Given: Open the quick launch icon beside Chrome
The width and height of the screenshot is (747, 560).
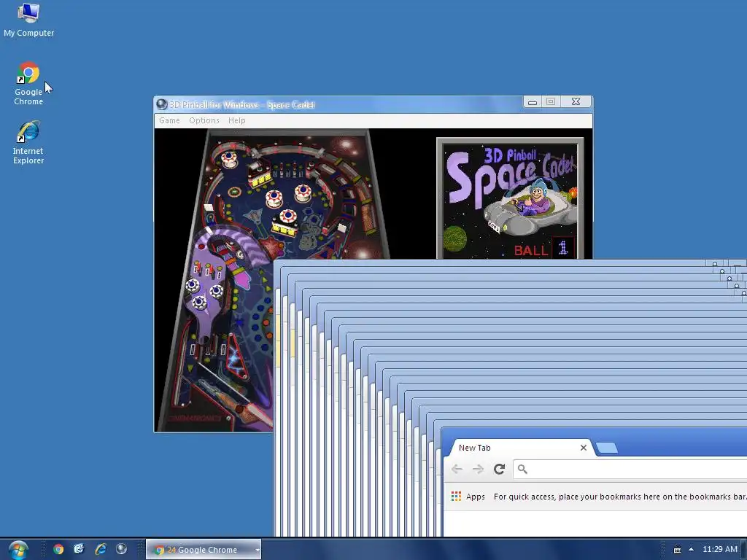Looking at the screenshot, I should [x=79, y=549].
